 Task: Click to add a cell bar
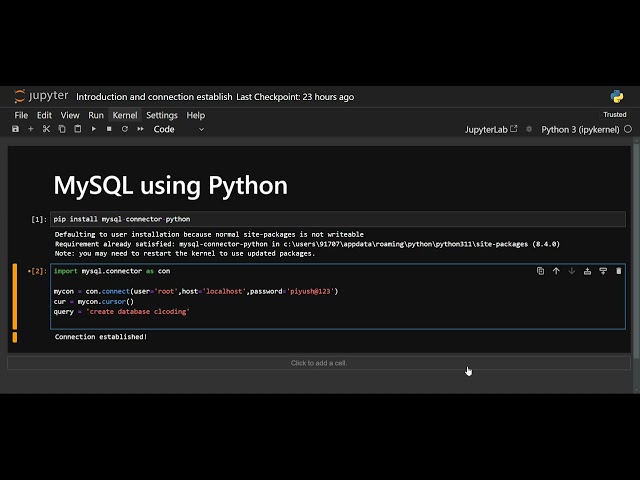[319, 363]
